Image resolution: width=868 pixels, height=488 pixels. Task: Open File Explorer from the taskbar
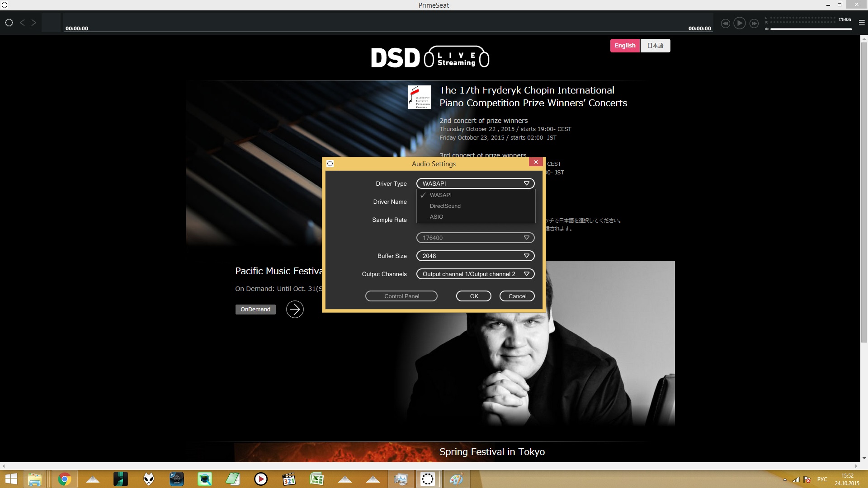coord(35,479)
